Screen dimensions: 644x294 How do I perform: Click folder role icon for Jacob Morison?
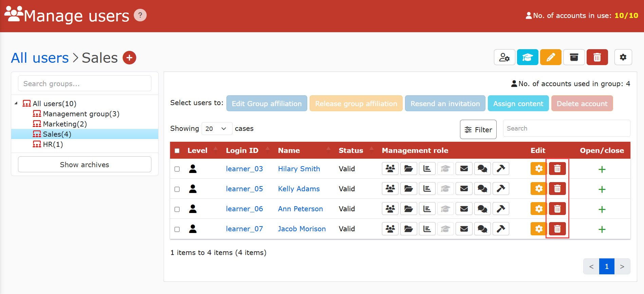[409, 229]
